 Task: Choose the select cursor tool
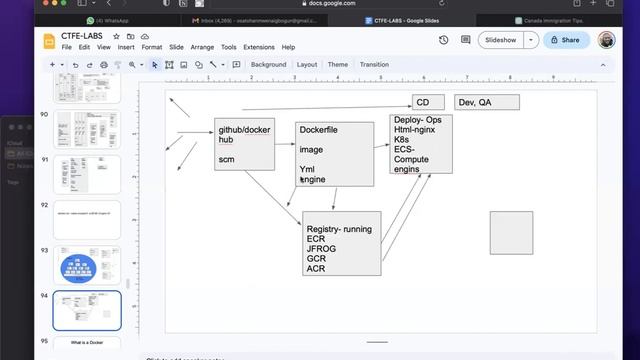[x=154, y=65]
